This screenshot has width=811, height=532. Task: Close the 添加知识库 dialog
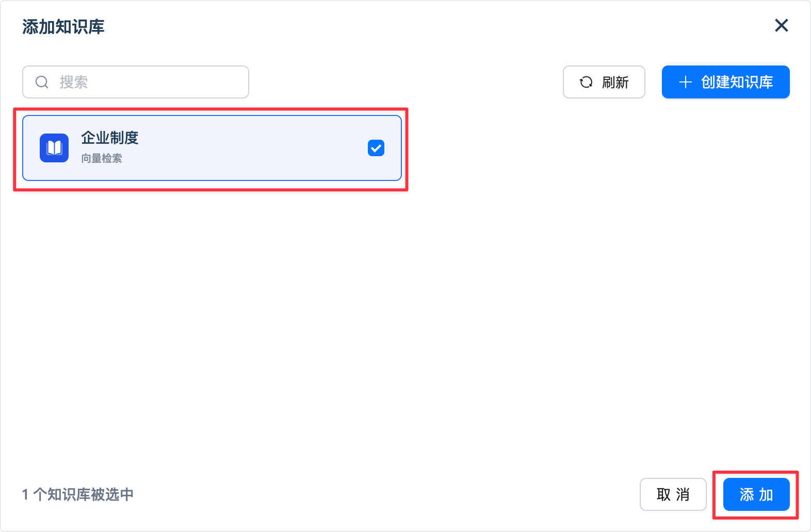pos(782,25)
